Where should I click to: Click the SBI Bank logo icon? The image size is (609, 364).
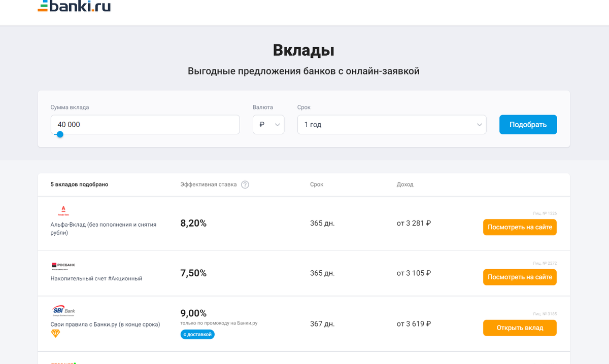pos(63,311)
